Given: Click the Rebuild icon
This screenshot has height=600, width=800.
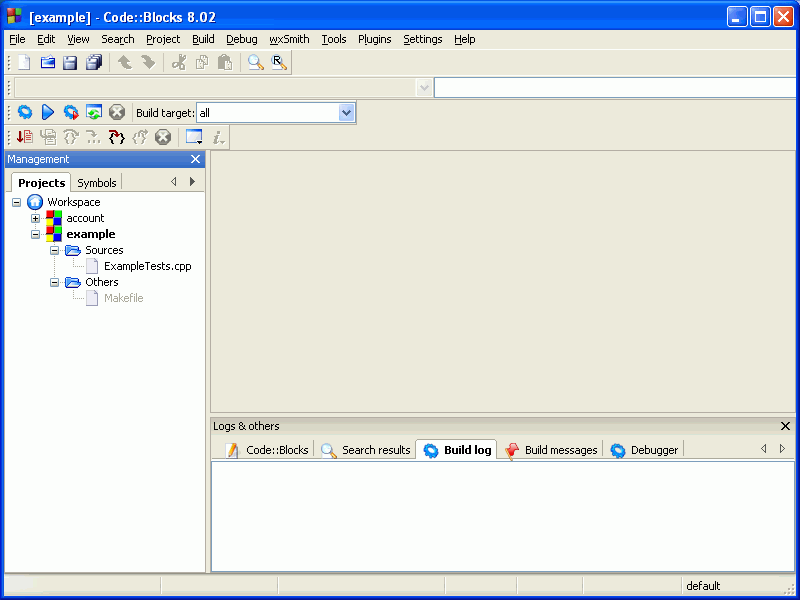Looking at the screenshot, I should tap(94, 112).
